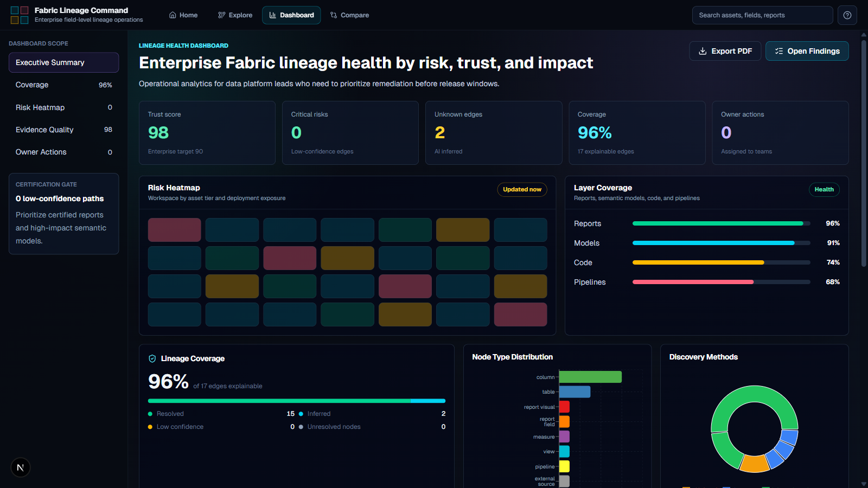Open the Critical risks card
The height and width of the screenshot is (488, 868).
pyautogui.click(x=350, y=133)
